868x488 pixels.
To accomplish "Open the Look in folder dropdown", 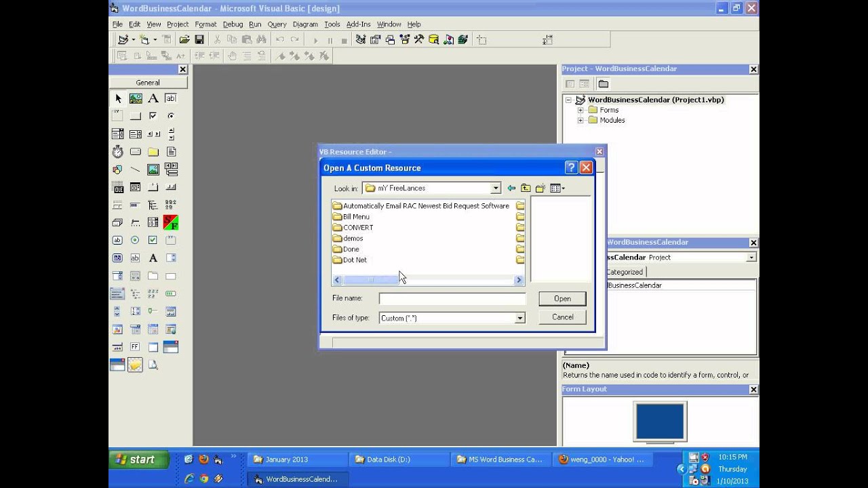I will [496, 188].
